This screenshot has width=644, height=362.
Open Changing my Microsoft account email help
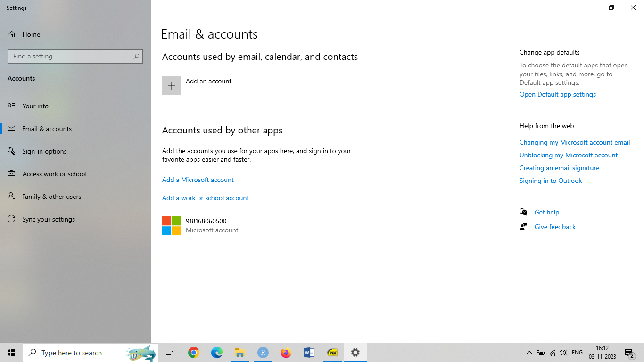[x=574, y=142]
